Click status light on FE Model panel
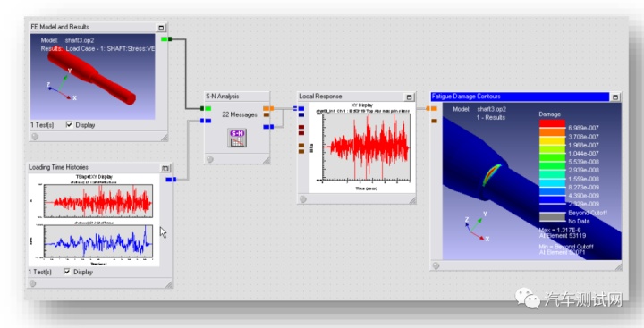Viewport: 644px width, 328px height. click(x=35, y=137)
